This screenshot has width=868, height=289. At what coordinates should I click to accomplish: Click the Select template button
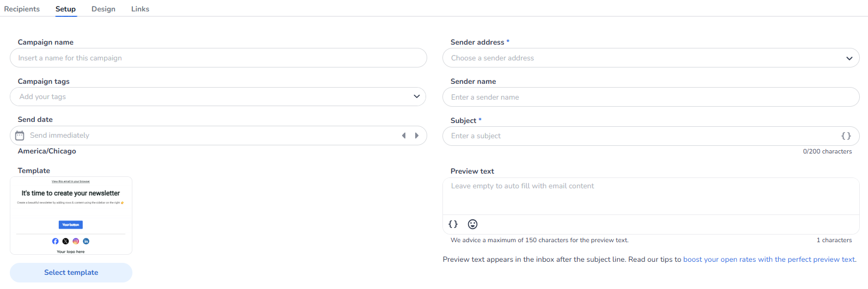coord(71,273)
